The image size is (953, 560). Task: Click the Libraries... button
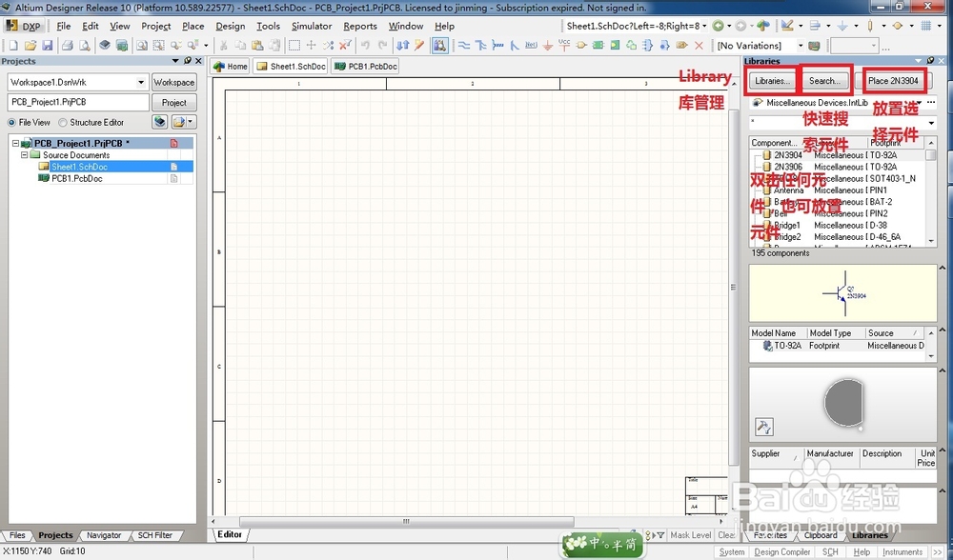(773, 81)
